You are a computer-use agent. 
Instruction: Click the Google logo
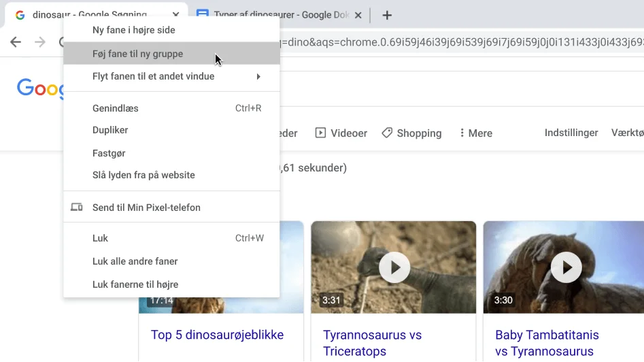40,88
